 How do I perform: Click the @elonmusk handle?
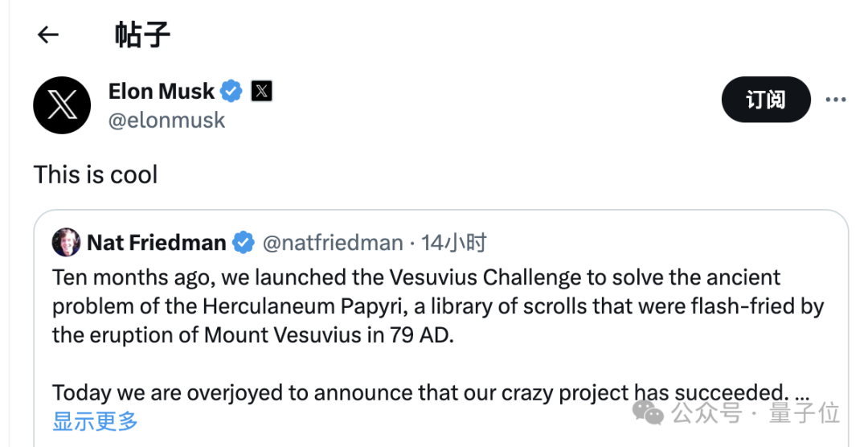tap(167, 121)
